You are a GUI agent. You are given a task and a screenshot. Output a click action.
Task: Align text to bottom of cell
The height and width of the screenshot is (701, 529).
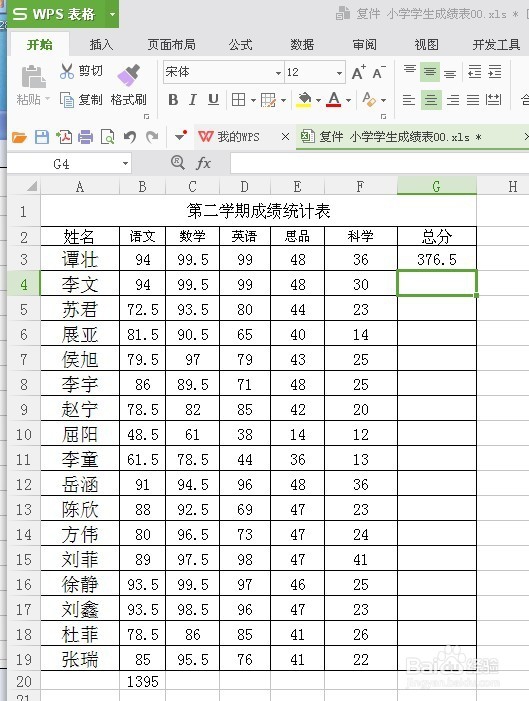450,72
